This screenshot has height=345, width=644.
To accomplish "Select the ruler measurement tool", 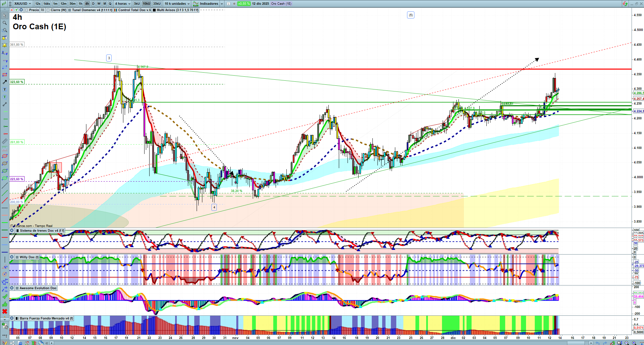I will [5, 141].
